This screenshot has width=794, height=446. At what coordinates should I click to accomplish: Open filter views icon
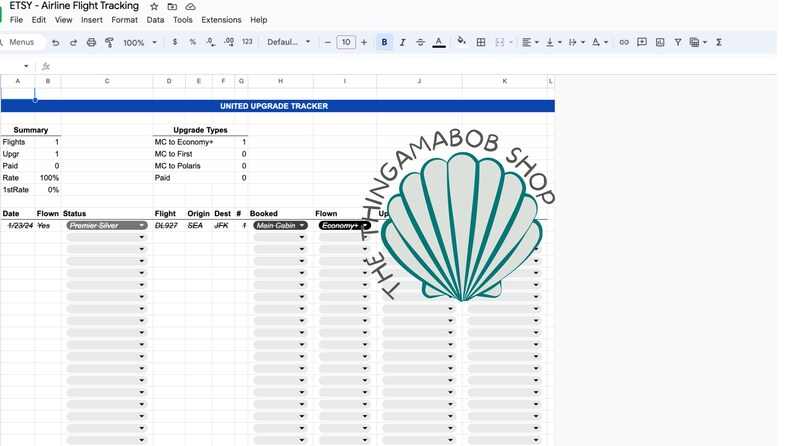698,43
